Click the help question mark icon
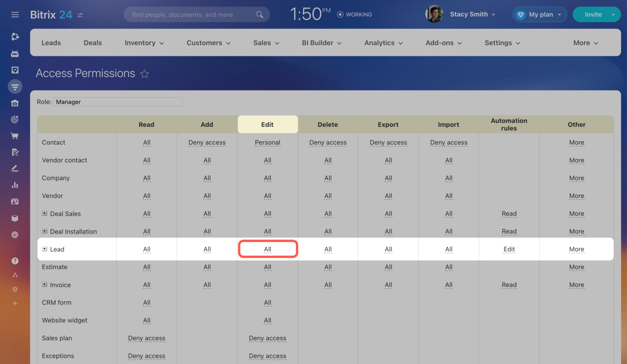 point(15,261)
